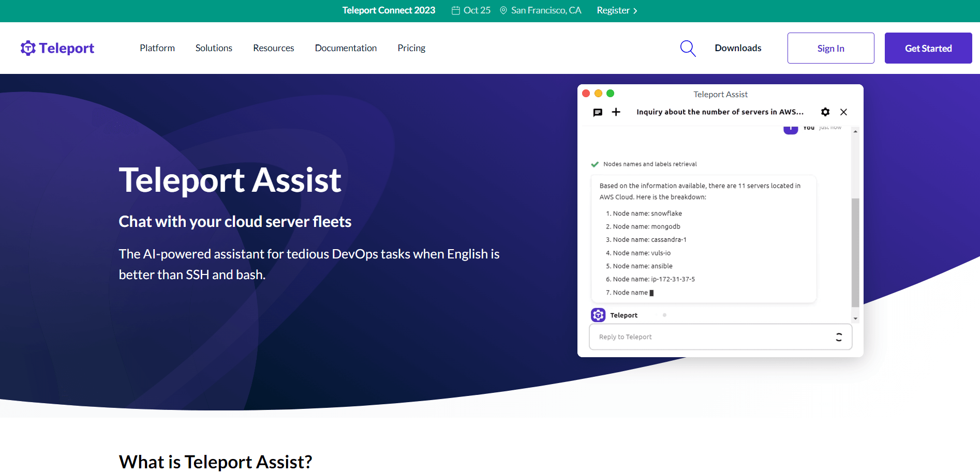Click the loading spinner in the reply field
The image size is (980, 474).
point(839,337)
